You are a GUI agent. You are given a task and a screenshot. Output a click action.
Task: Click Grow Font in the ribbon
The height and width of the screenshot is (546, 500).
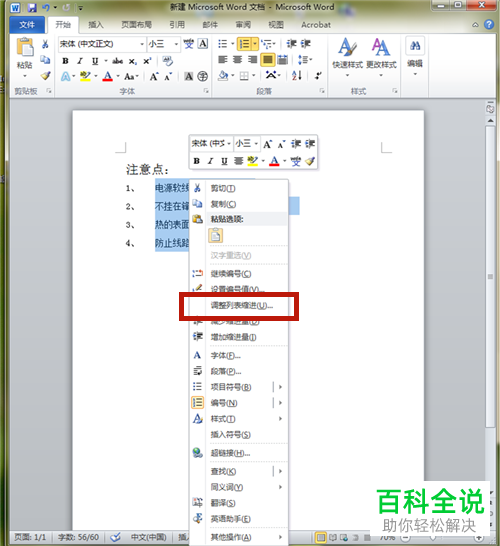pos(154,76)
